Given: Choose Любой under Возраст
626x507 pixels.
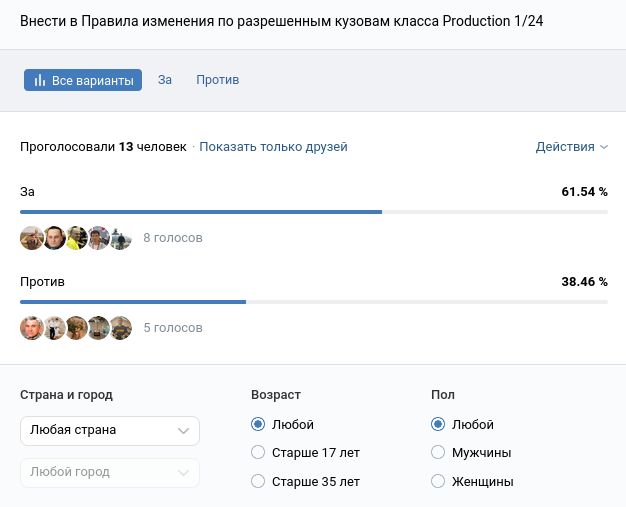Looking at the screenshot, I should tap(259, 425).
